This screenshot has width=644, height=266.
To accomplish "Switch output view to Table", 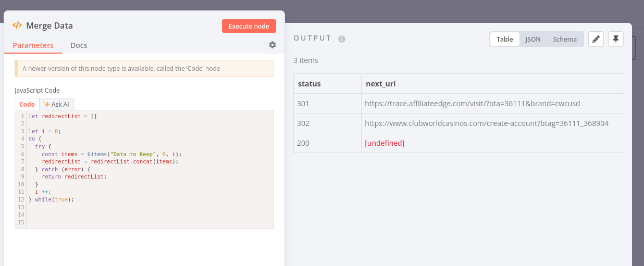I will pos(504,39).
